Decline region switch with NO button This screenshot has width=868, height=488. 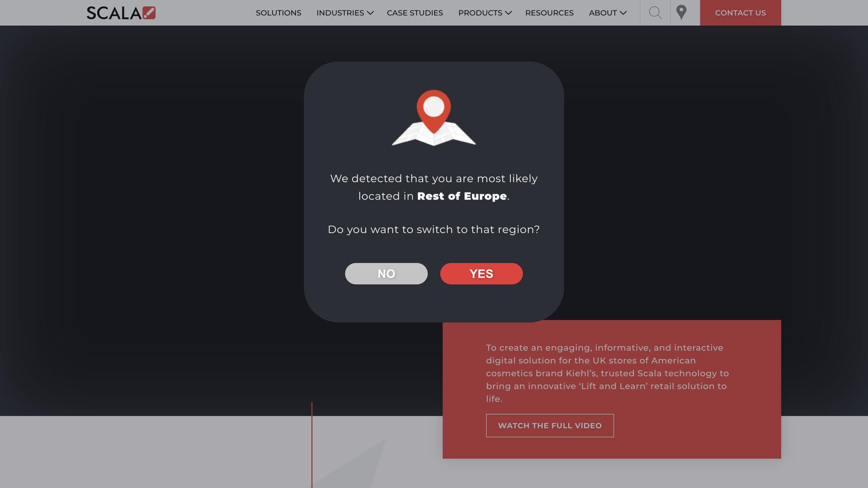coord(386,274)
